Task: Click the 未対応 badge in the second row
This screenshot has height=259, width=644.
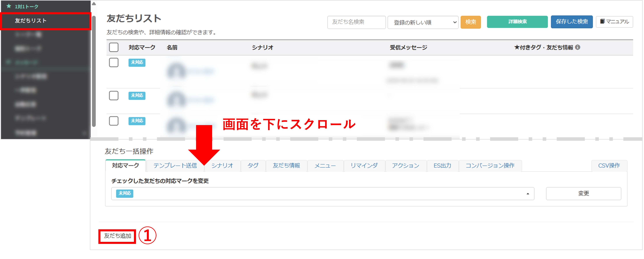Action: [137, 95]
